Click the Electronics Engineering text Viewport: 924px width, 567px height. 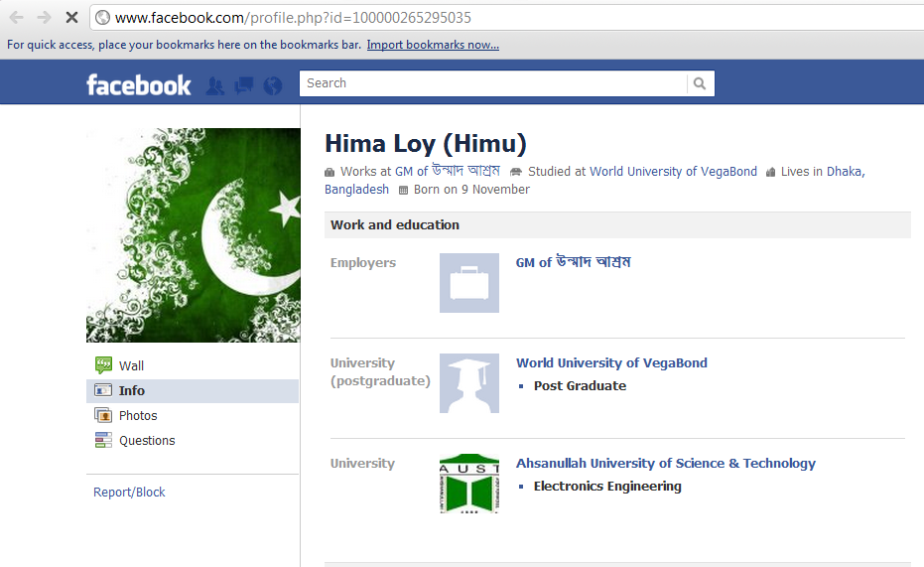click(607, 487)
